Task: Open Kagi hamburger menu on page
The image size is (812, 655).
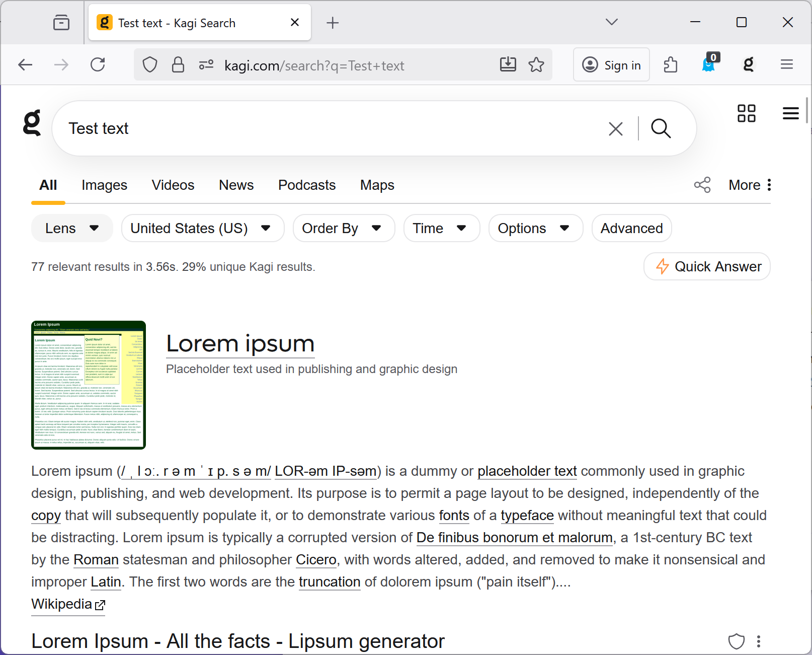Action: pos(790,113)
